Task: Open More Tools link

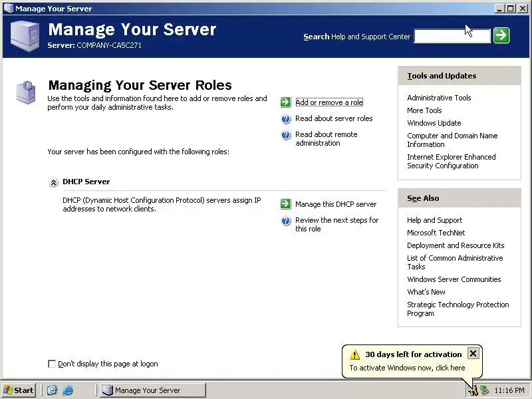Action: pos(424,110)
